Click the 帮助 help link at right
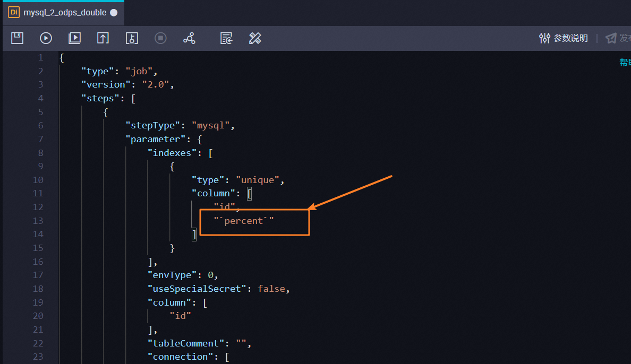The height and width of the screenshot is (364, 631). (x=625, y=62)
